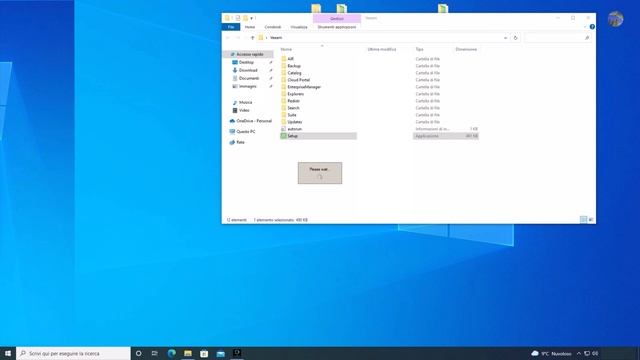Select the Redistr folder
Image resolution: width=640 pixels, height=360 pixels.
(x=293, y=101)
